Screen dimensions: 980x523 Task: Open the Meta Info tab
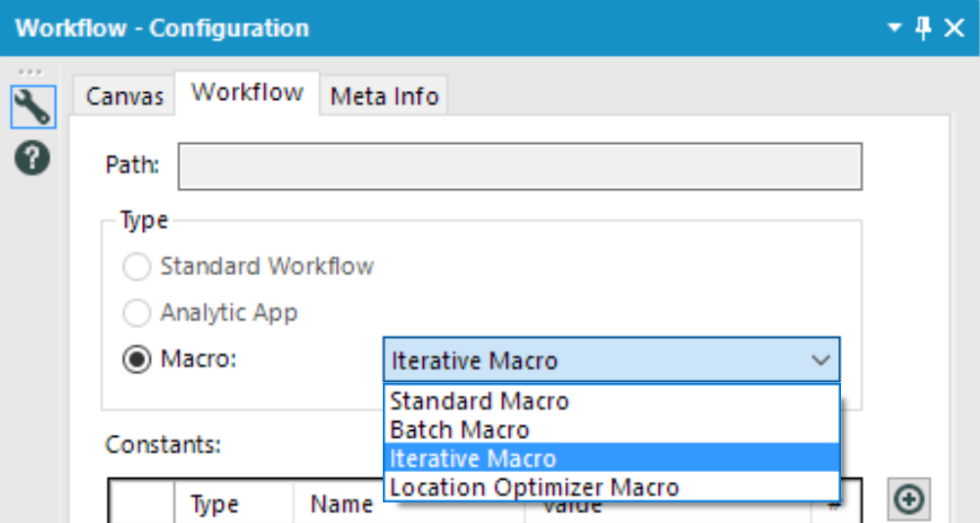coord(385,97)
